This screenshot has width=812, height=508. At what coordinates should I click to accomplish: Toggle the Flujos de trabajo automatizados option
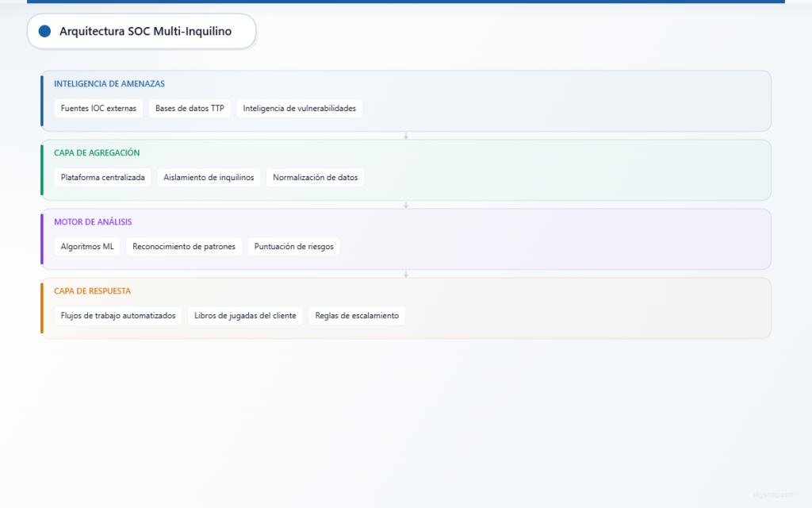[x=117, y=315]
